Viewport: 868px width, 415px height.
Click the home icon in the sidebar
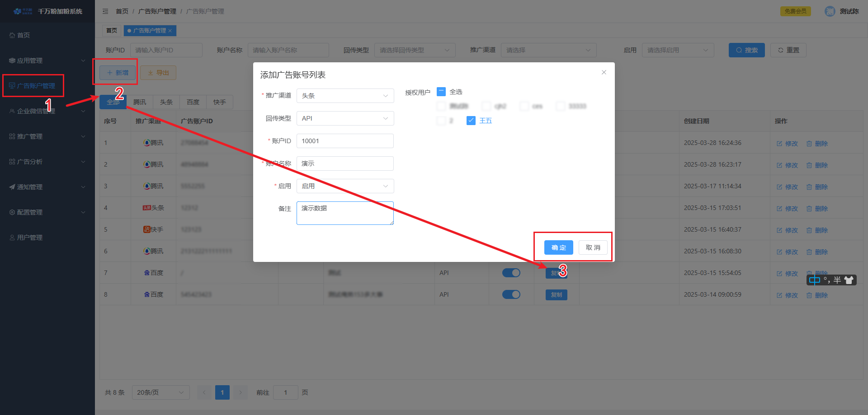click(x=12, y=35)
